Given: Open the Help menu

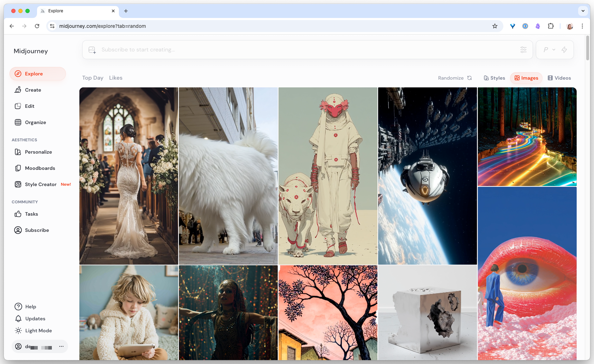Looking at the screenshot, I should pyautogui.click(x=25, y=307).
